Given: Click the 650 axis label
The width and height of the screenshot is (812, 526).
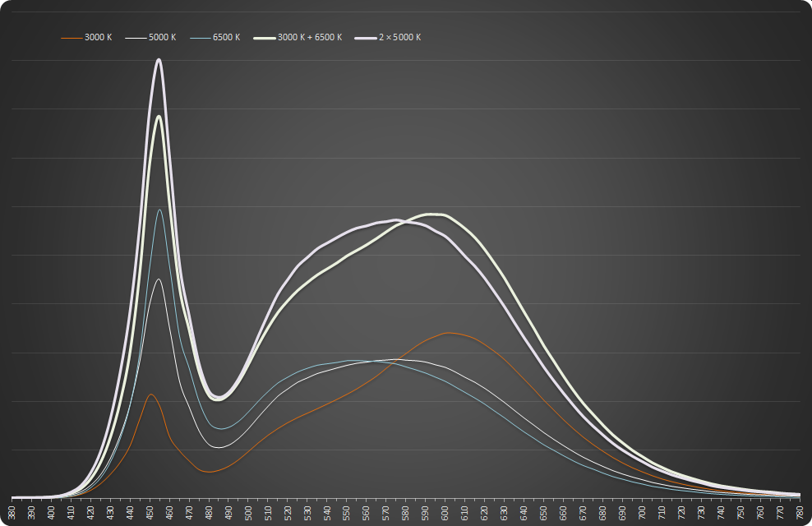Looking at the screenshot, I should click(544, 513).
